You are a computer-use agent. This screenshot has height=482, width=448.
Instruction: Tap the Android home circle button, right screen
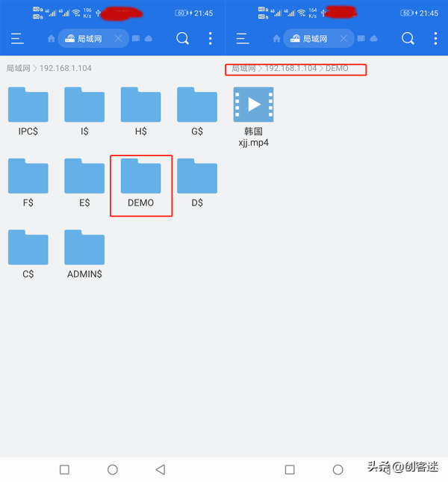pyautogui.click(x=338, y=469)
